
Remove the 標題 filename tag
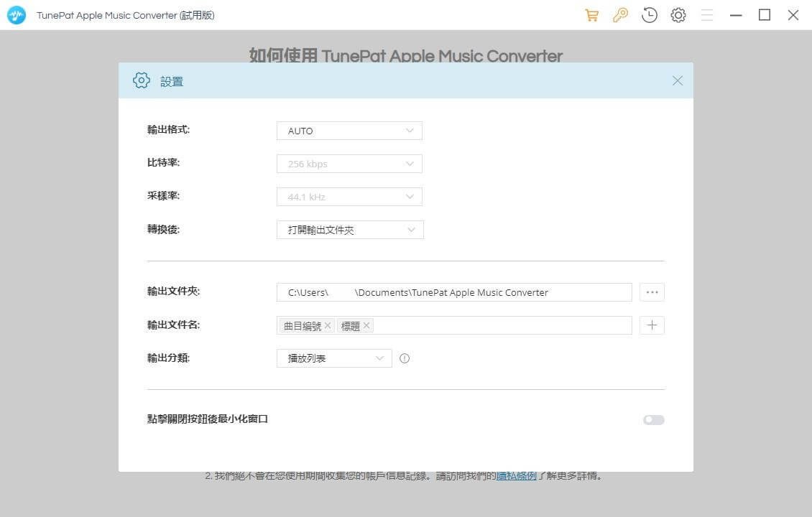click(x=366, y=325)
